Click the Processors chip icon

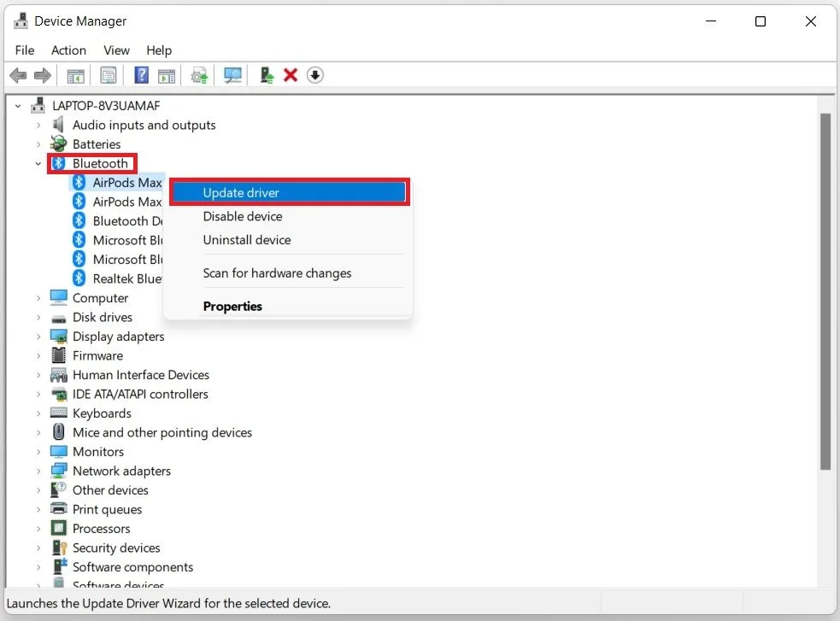[58, 528]
